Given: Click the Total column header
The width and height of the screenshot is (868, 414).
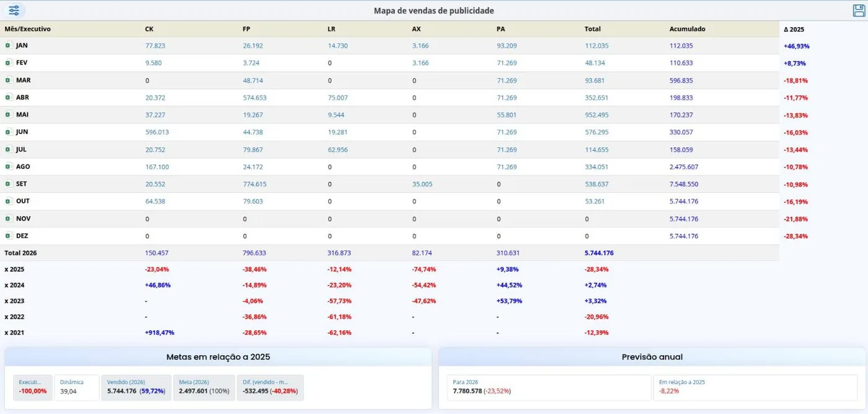Looking at the screenshot, I should tap(592, 29).
